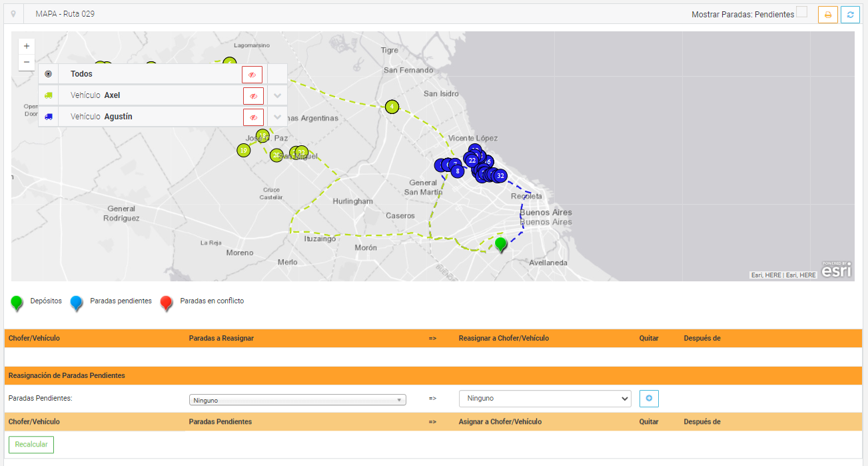Zoom in on the map

tap(27, 47)
